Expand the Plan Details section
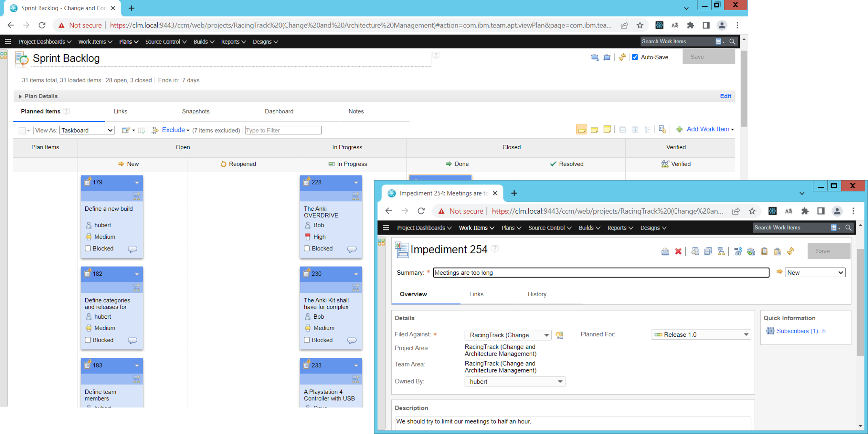Viewport: 868px width, 434px height. (20, 96)
